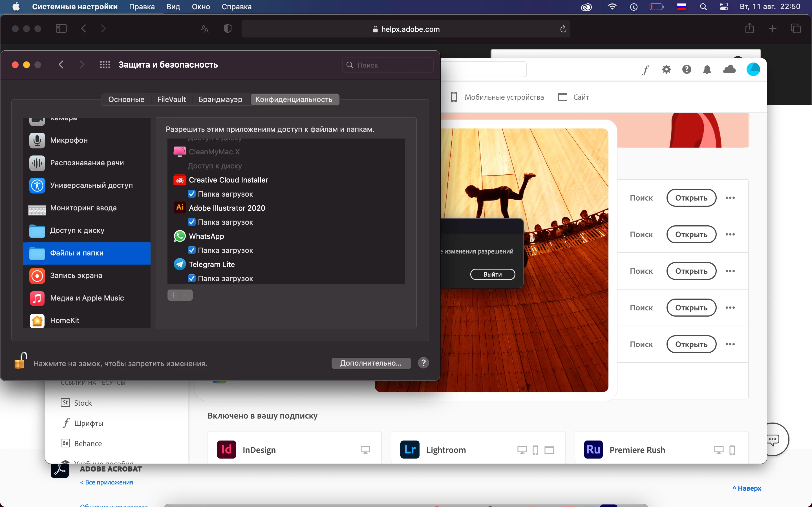Screen dimensions: 812x507
Task: Open the input language flag menu
Action: [681, 7]
